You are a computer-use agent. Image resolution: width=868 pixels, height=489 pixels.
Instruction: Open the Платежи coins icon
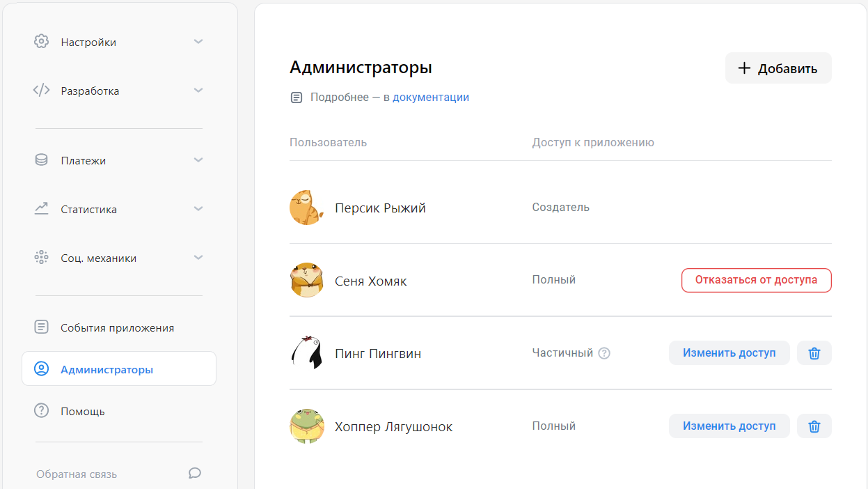[x=41, y=160]
